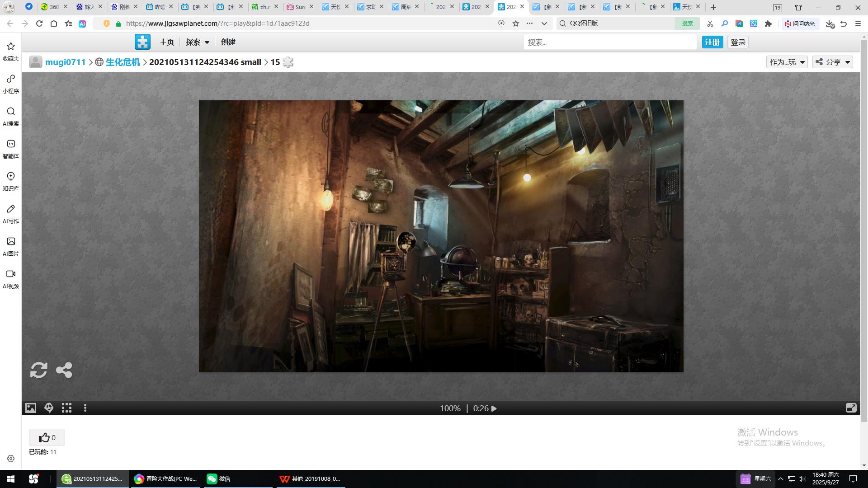868x488 pixels.
Task: Click the 注册 register button
Action: pyautogui.click(x=712, y=42)
